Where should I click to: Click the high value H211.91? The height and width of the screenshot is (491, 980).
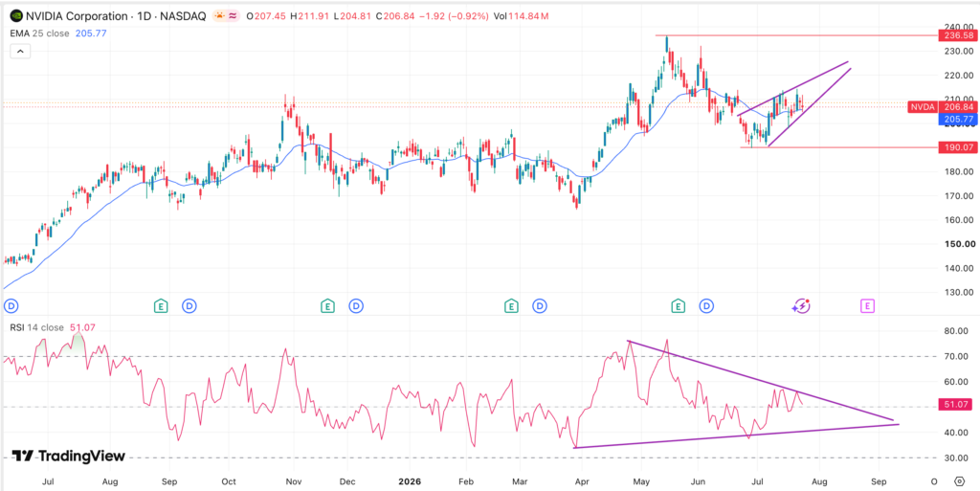311,17
